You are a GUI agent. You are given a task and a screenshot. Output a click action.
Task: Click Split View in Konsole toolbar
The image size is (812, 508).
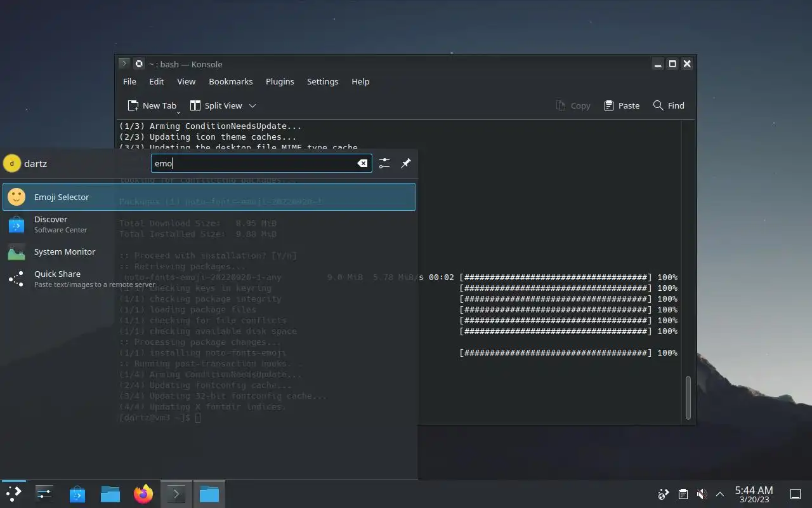216,105
